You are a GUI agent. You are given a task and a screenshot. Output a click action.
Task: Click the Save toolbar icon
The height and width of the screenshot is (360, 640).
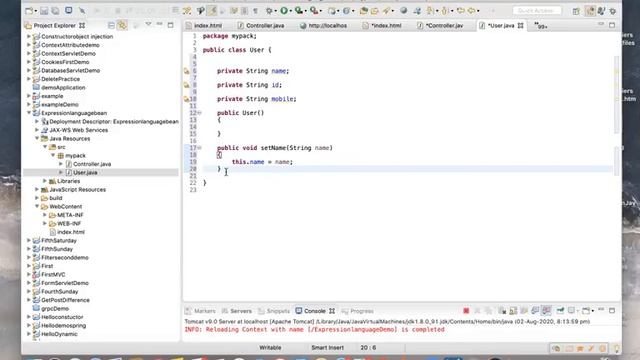[x=44, y=11]
